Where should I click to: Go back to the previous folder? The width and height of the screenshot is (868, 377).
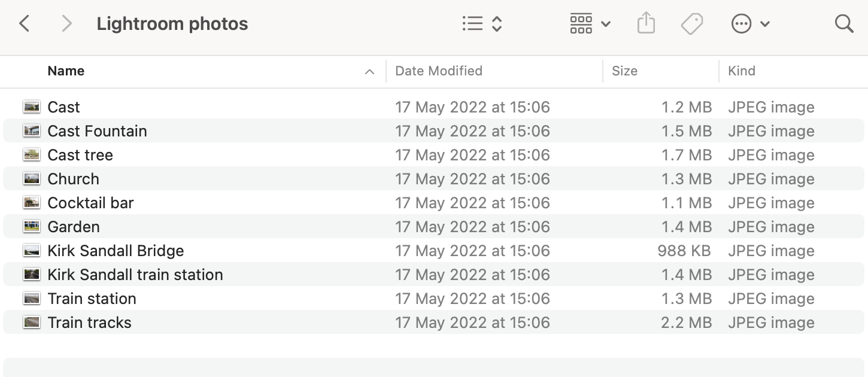click(x=25, y=24)
